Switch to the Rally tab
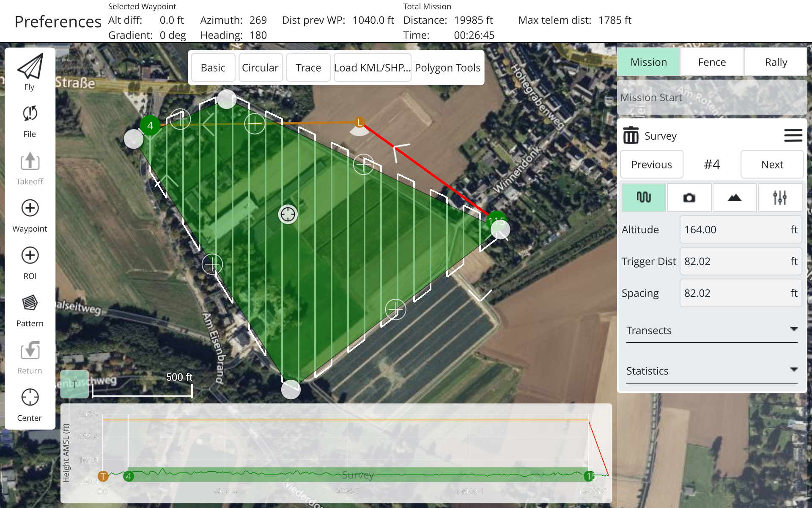The width and height of the screenshot is (812, 508). tap(776, 62)
